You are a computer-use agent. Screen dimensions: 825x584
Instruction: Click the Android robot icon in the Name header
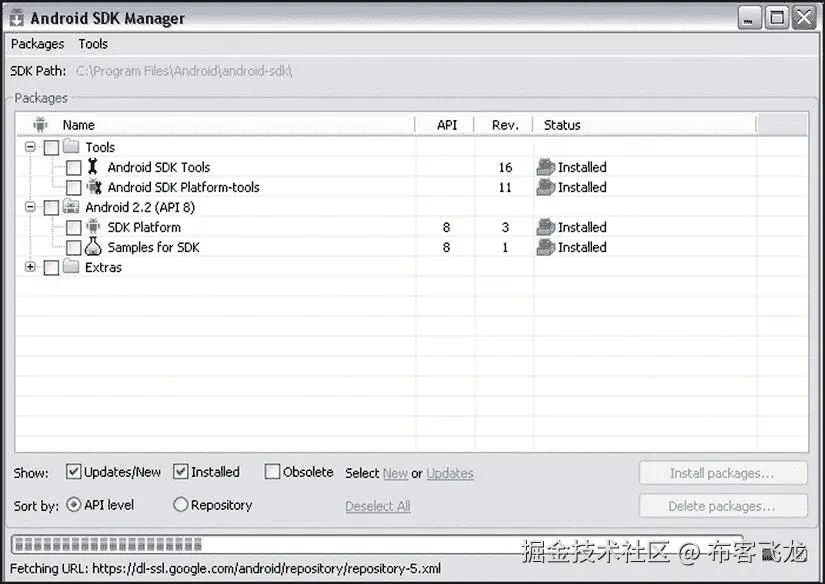click(40, 125)
